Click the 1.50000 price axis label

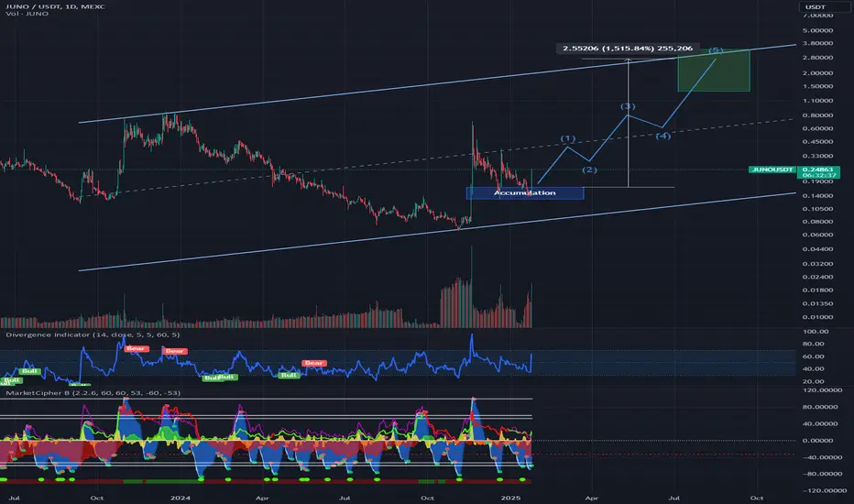817,86
